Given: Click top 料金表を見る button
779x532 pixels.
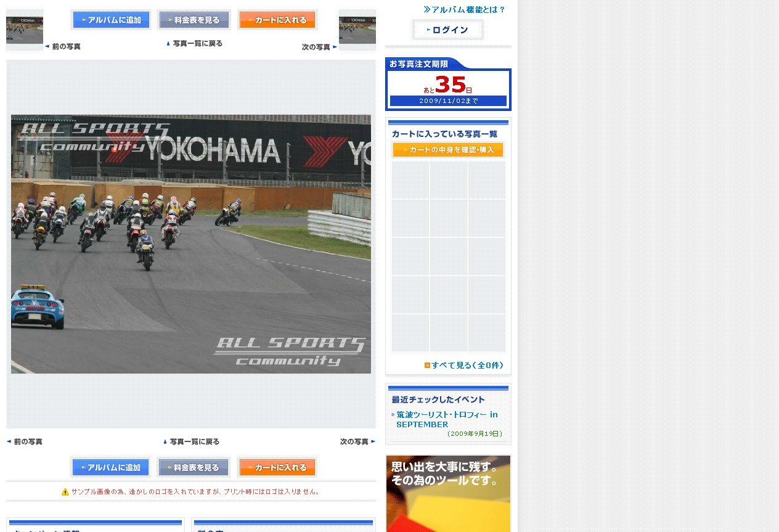Looking at the screenshot, I should pos(194,20).
